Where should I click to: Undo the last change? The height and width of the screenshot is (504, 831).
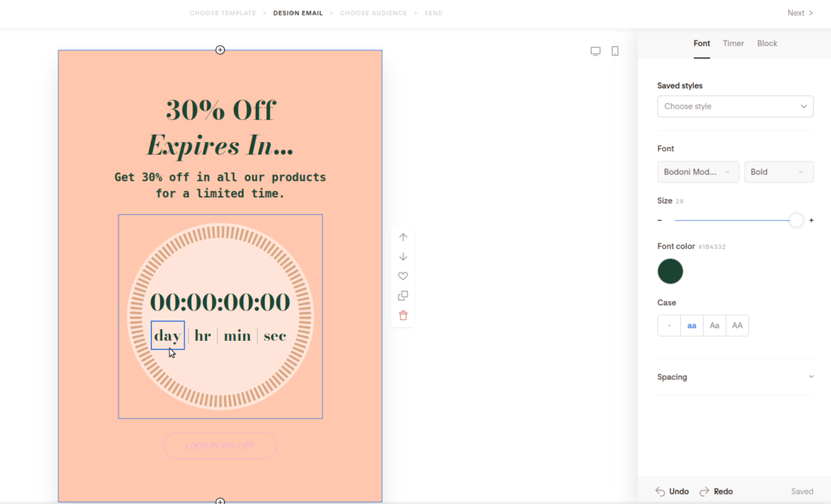[x=672, y=491]
